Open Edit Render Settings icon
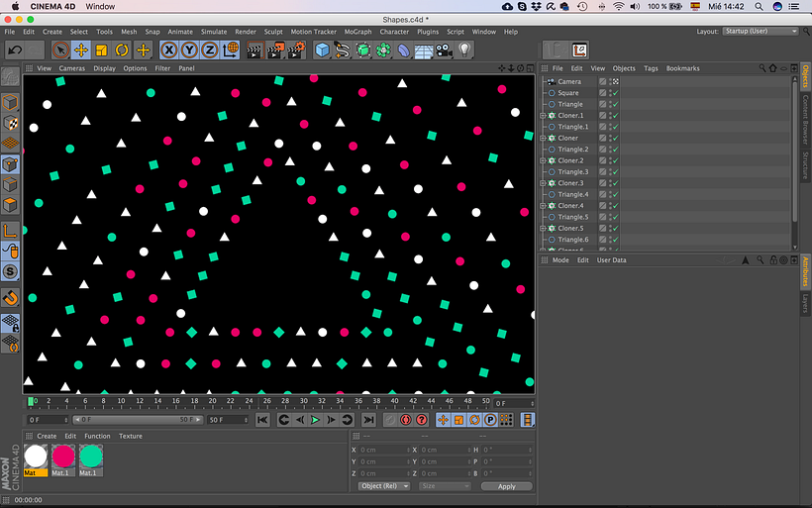The image size is (812, 508). (x=296, y=51)
